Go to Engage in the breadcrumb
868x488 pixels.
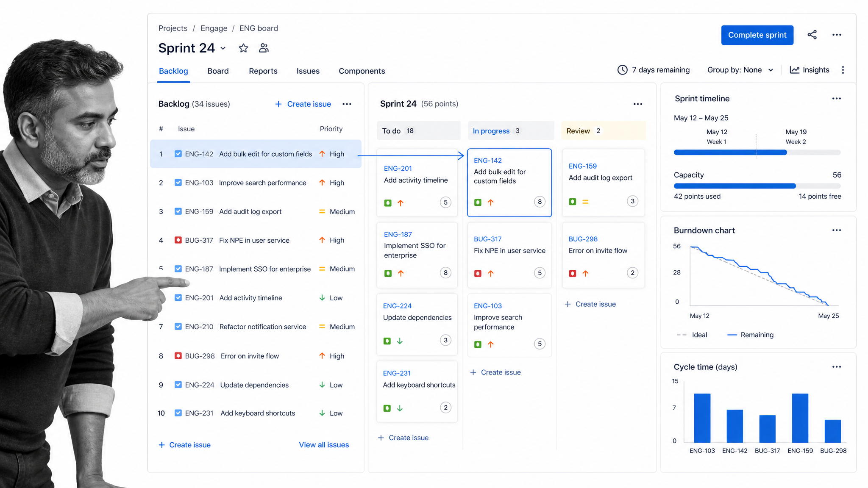214,28
